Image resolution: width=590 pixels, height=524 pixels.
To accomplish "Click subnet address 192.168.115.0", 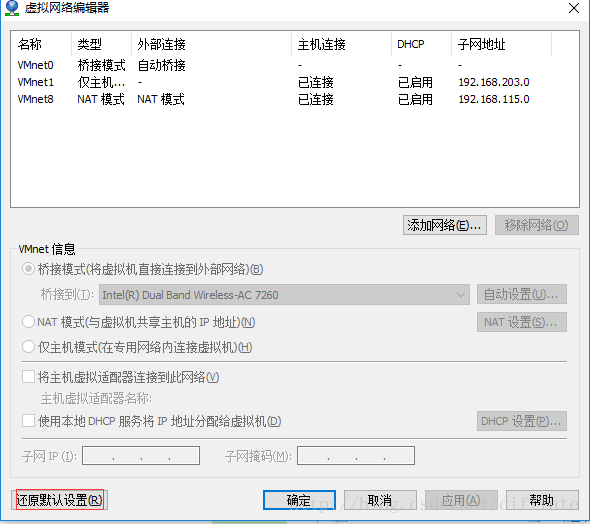I will click(494, 99).
